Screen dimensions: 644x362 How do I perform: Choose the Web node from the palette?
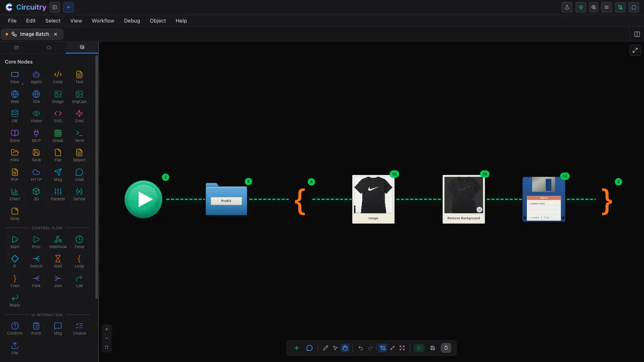[x=15, y=97]
